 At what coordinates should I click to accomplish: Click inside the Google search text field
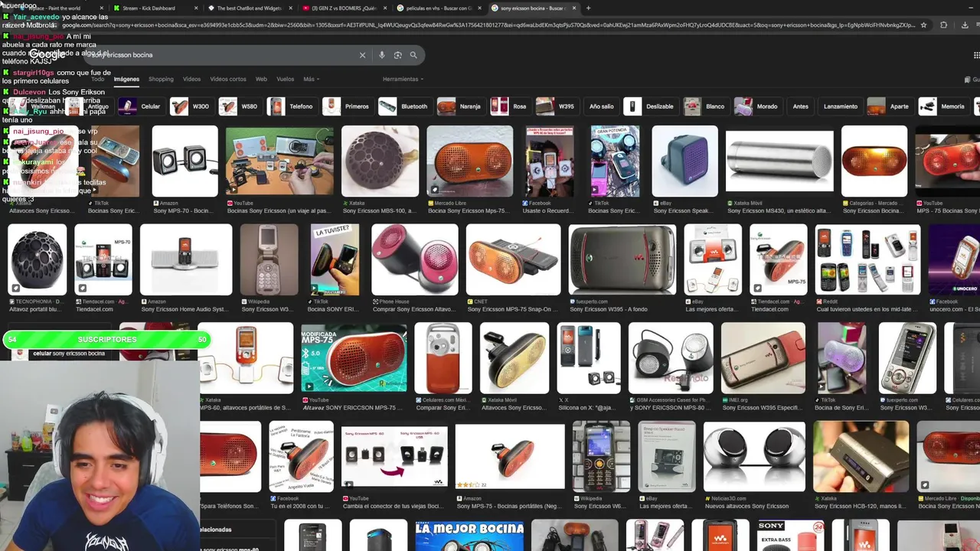pos(222,55)
